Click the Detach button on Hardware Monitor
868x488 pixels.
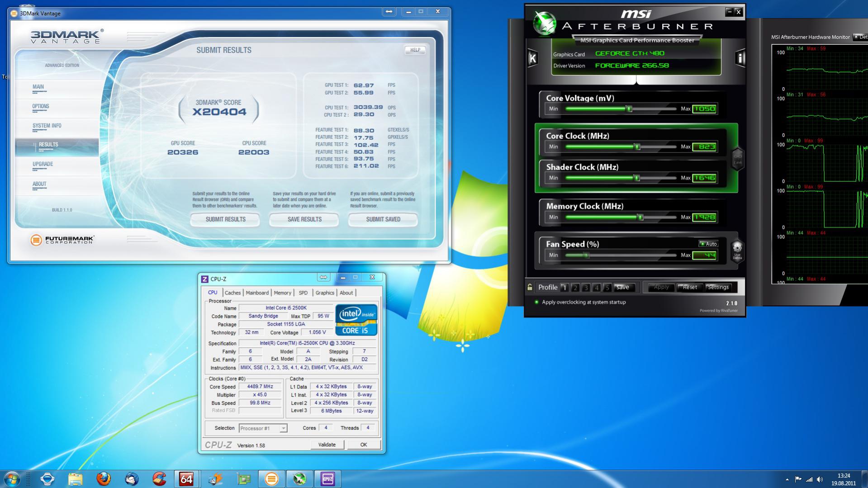860,37
